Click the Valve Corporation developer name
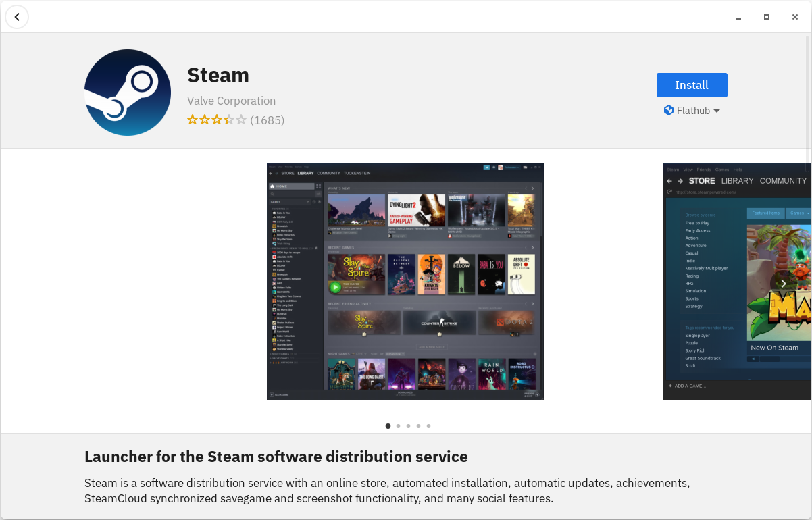Viewport: 812px width, 520px height. coord(231,100)
